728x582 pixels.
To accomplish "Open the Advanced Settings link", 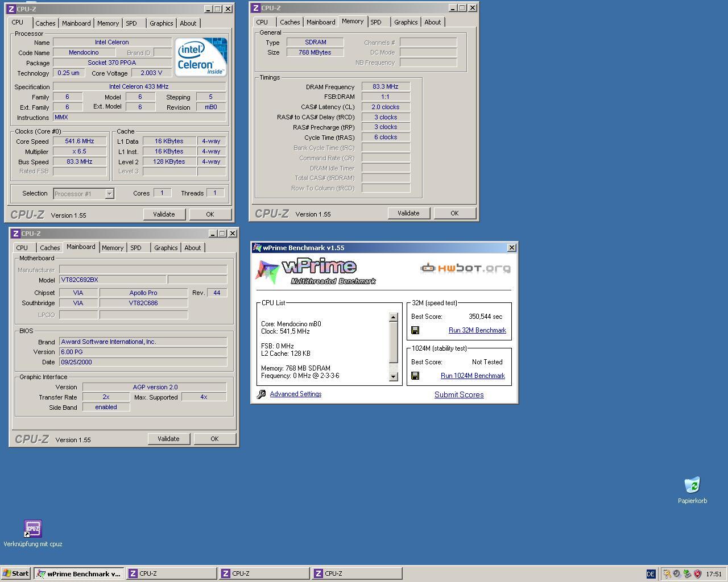I will [x=296, y=394].
